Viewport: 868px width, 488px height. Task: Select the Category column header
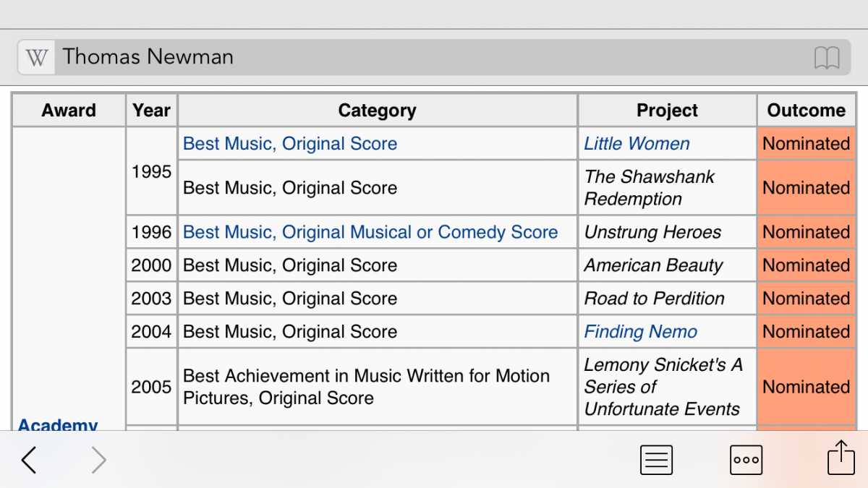coord(378,110)
